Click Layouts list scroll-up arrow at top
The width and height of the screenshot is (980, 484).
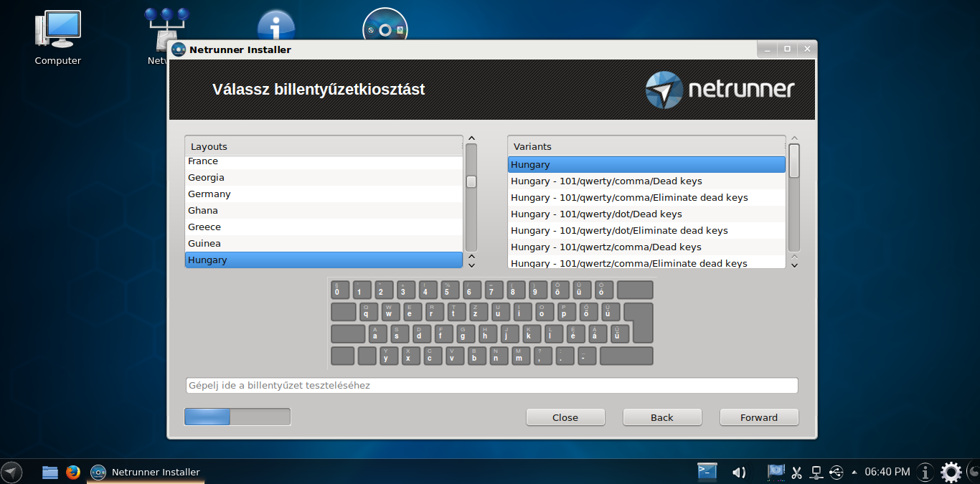(x=471, y=138)
